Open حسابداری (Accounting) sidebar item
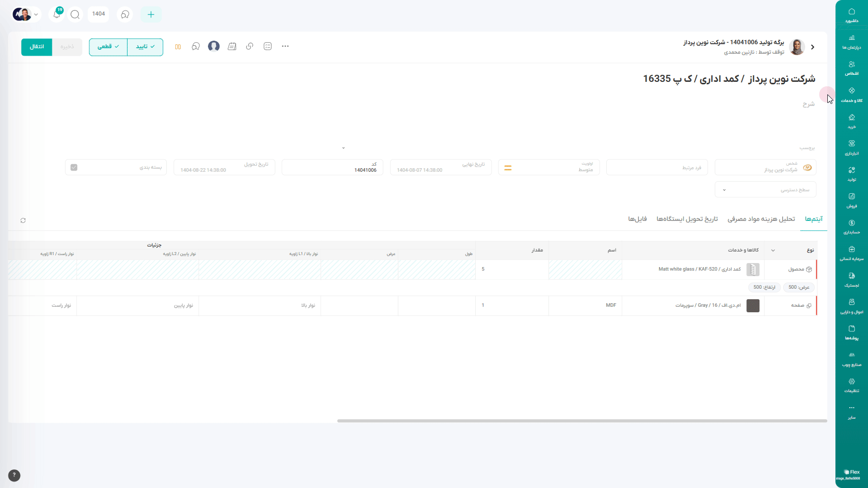This screenshot has height=488, width=868. [851, 226]
